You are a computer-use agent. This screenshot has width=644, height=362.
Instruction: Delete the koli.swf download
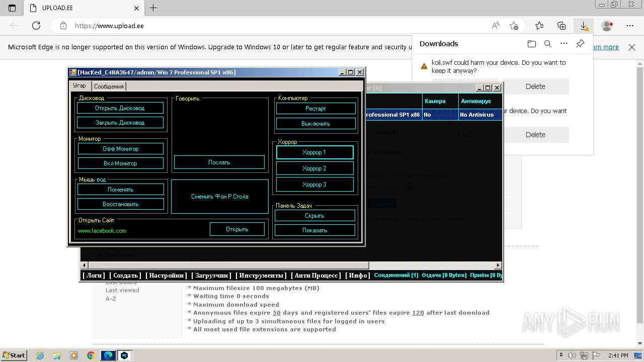[535, 86]
